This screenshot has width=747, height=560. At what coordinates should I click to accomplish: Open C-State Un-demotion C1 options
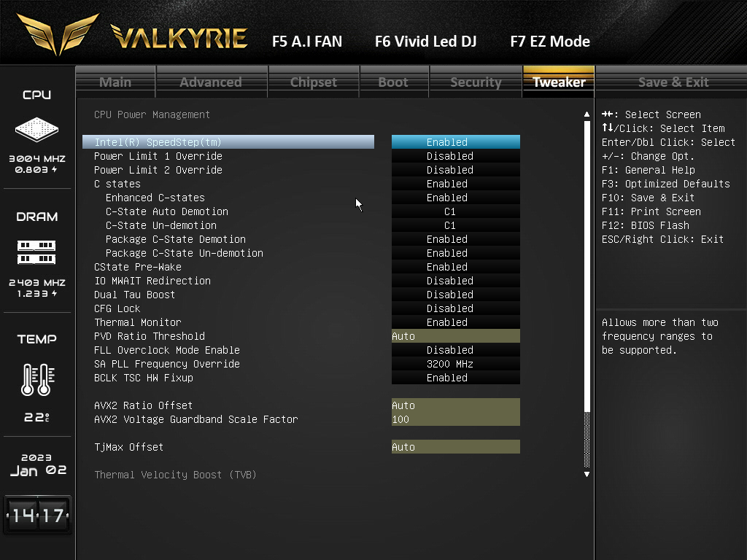tap(455, 225)
